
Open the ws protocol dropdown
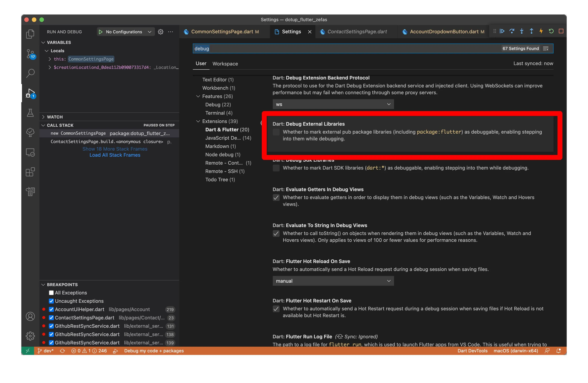pyautogui.click(x=333, y=104)
